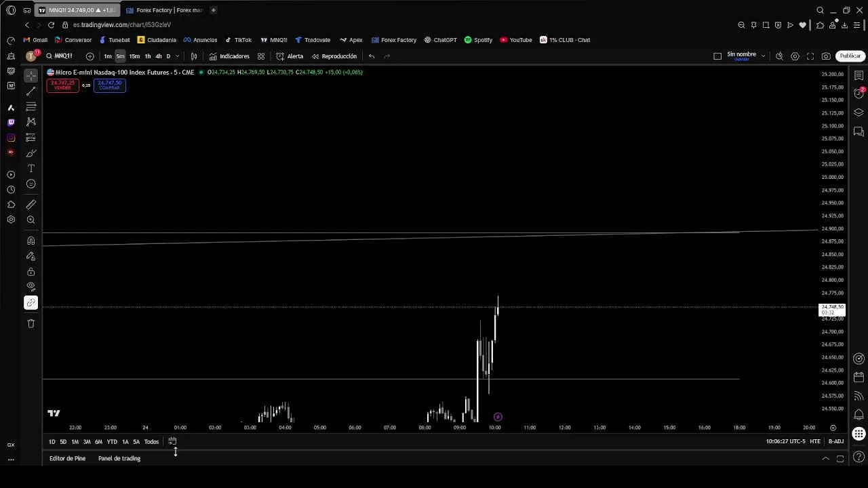Open the Tradovate bookmark
868x488 pixels.
pyautogui.click(x=313, y=40)
